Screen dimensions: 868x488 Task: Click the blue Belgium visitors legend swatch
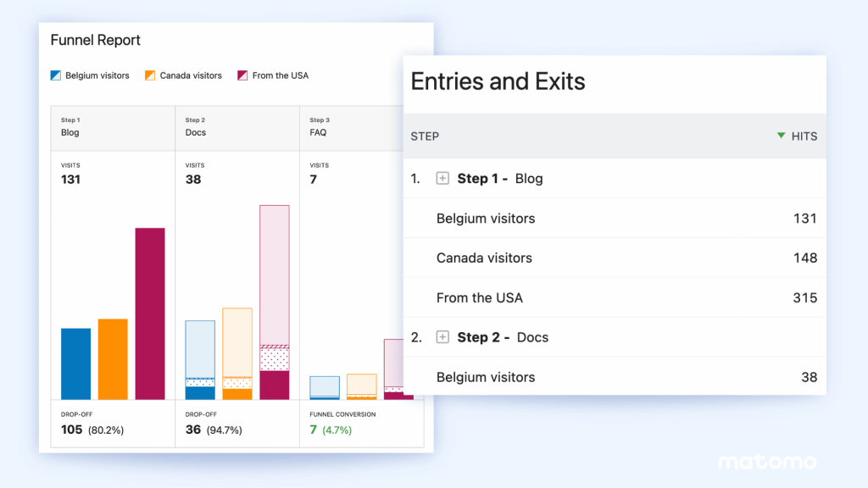[55, 75]
